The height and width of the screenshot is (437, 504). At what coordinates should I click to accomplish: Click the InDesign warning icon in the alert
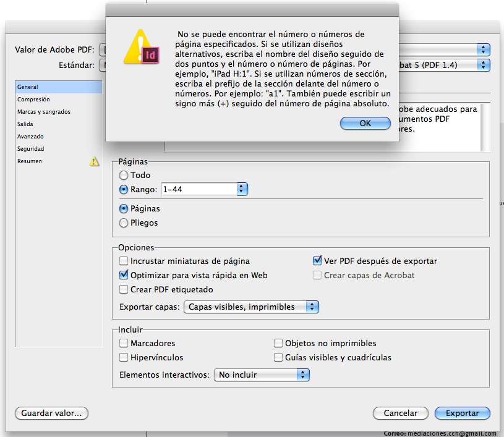point(142,46)
